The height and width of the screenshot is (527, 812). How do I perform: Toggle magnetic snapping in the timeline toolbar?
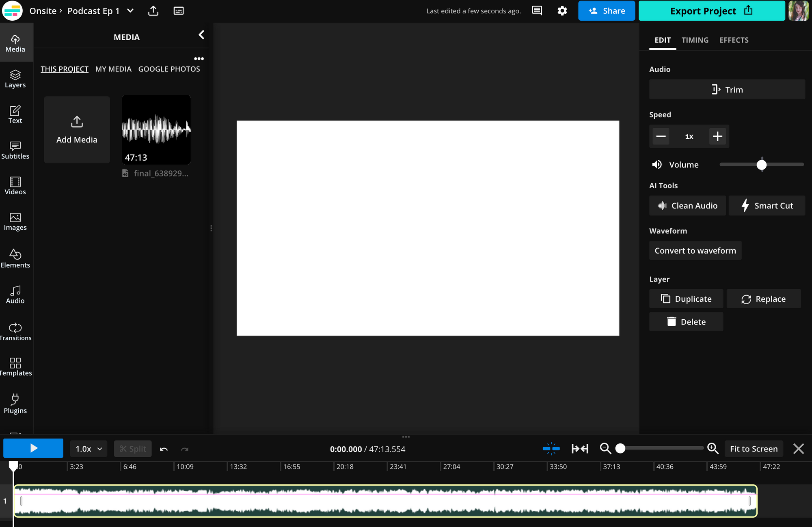(551, 448)
